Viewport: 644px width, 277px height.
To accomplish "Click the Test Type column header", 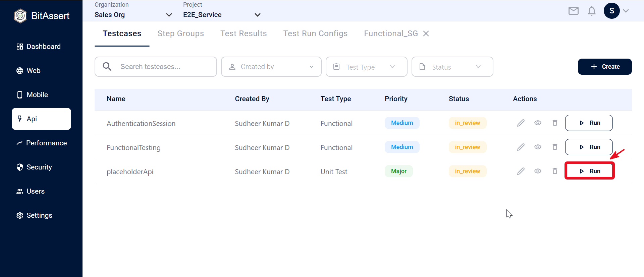I will (x=336, y=99).
